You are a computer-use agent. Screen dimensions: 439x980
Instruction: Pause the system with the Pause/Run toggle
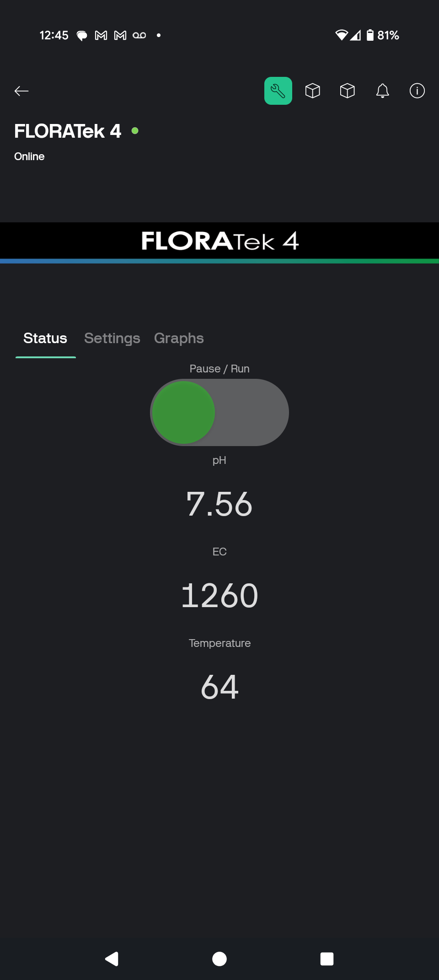(x=219, y=412)
